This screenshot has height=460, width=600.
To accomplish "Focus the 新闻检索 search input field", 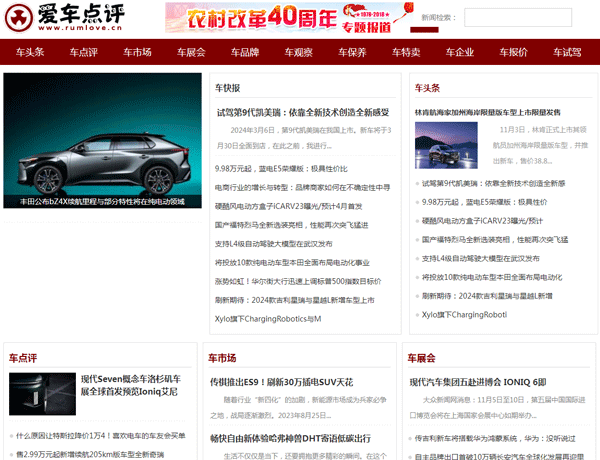I will point(518,18).
